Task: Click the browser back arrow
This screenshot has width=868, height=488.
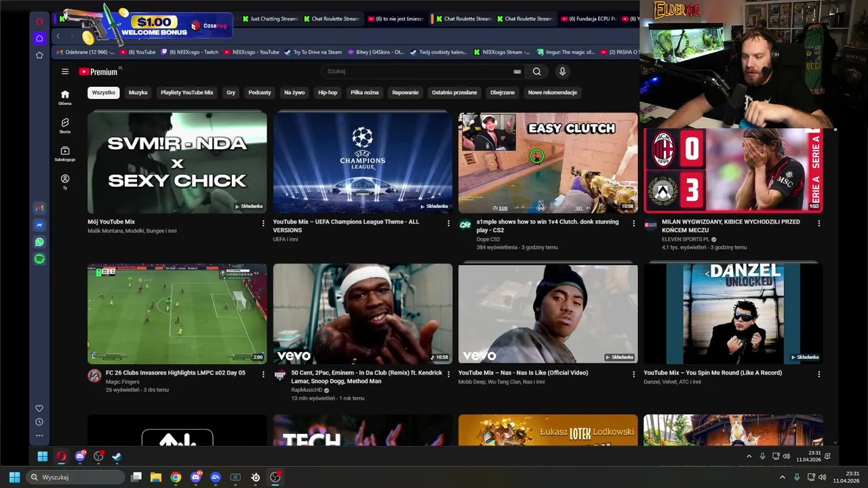Action: (x=58, y=36)
